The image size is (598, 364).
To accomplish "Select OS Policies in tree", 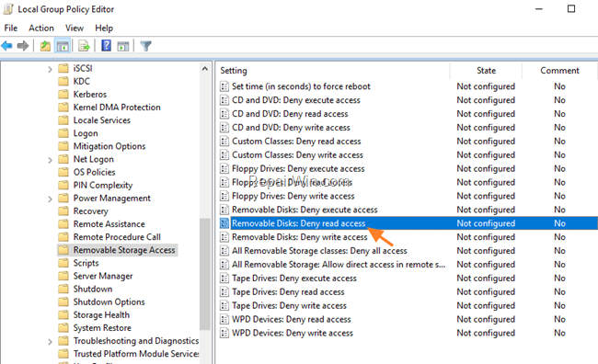I will coord(94,172).
